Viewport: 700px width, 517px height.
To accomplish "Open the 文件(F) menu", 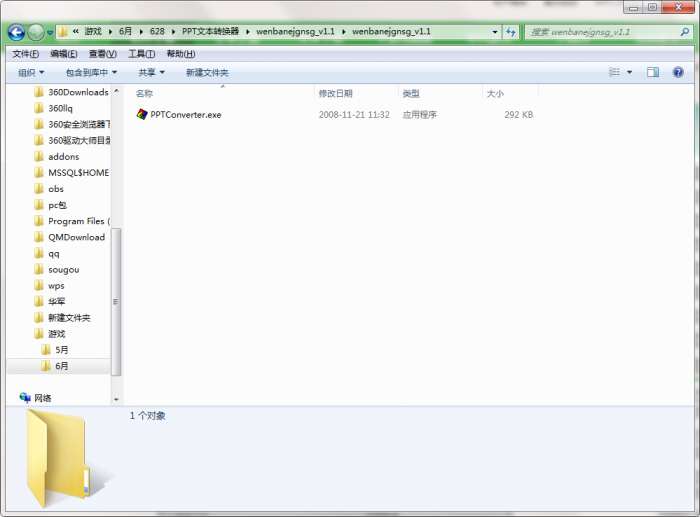I will click(x=25, y=54).
